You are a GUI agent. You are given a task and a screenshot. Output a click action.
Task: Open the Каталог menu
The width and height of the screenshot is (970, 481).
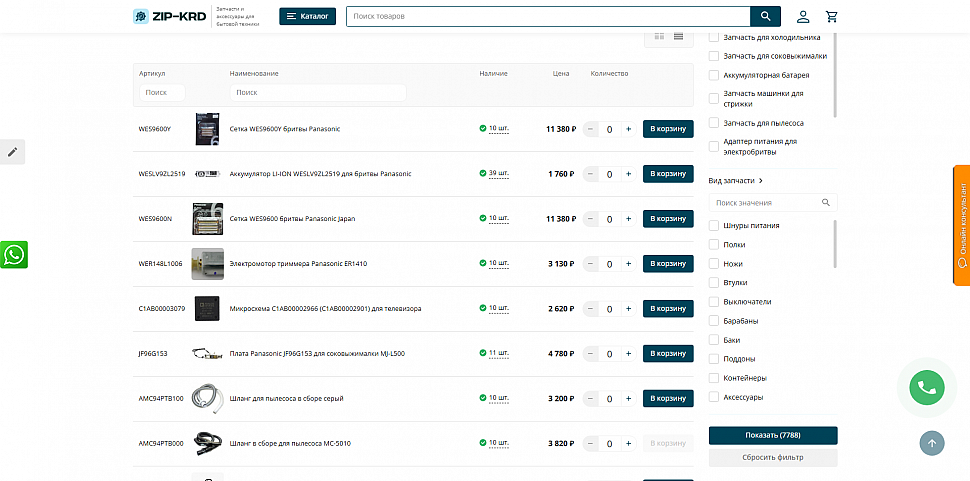click(307, 16)
